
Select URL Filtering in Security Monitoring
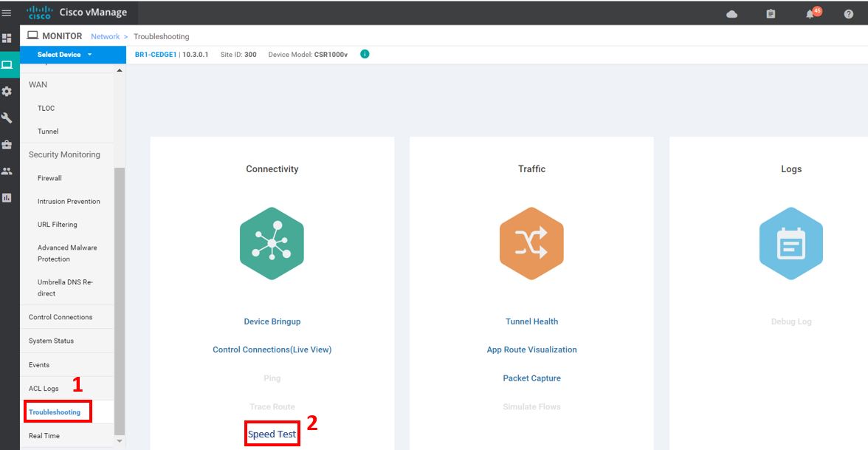(58, 225)
